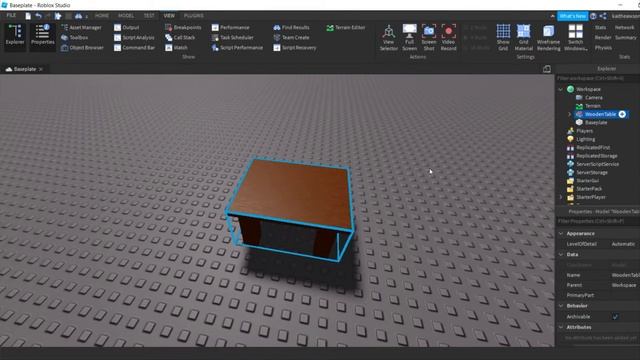Open the help icon next to What's New
This screenshot has width=640, height=360.
point(593,16)
